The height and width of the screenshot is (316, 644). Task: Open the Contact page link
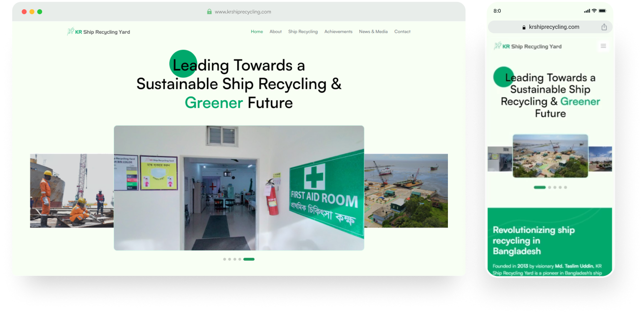[x=402, y=32]
